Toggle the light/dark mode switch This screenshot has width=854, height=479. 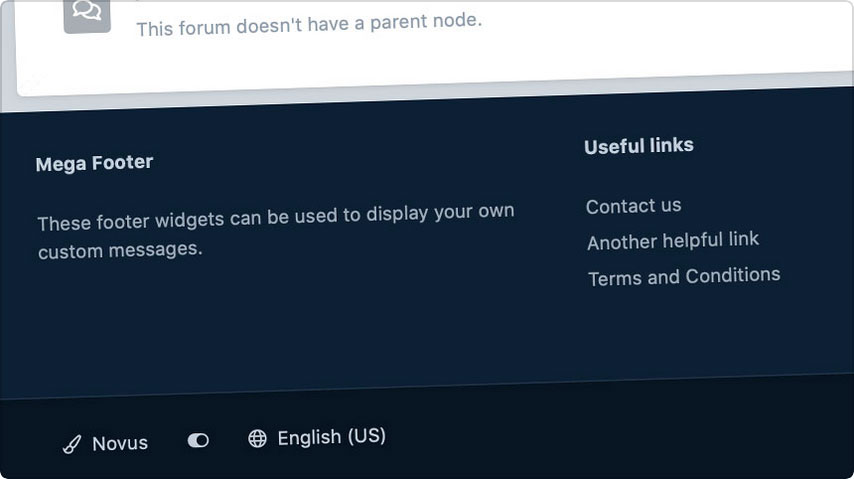(198, 441)
